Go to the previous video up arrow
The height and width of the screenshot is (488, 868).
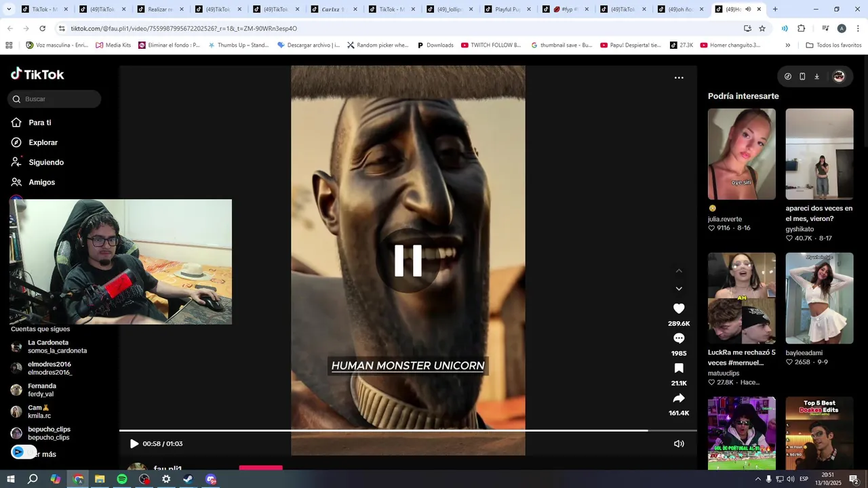679,271
